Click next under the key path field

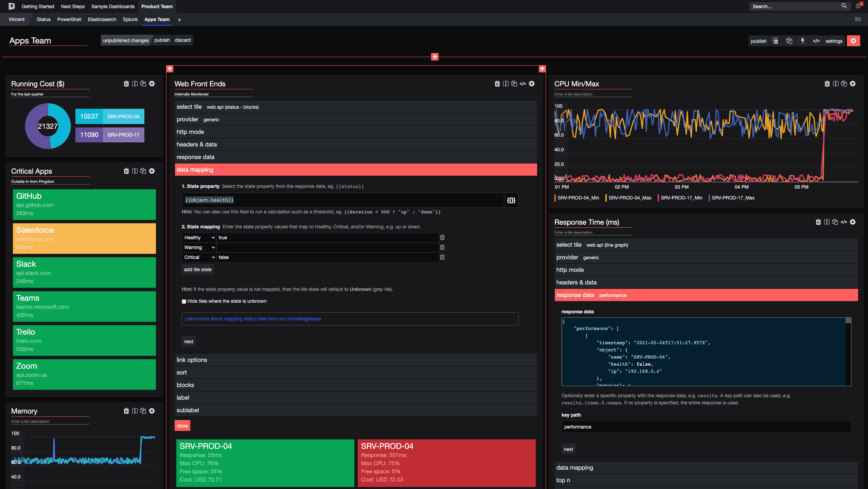[568, 449]
